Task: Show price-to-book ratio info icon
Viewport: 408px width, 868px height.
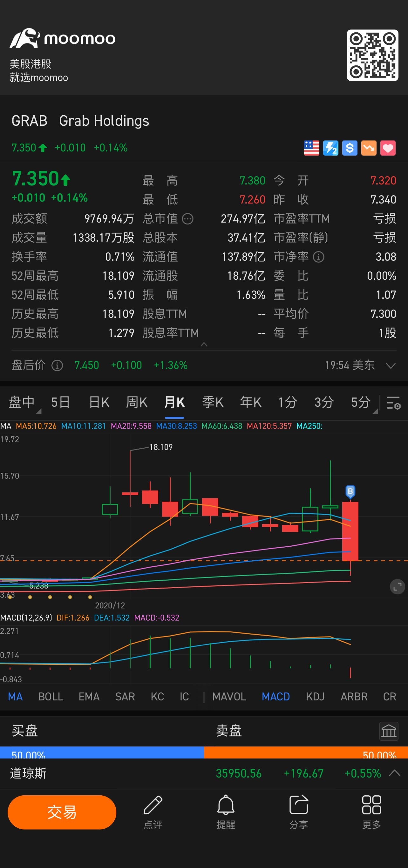Action: tap(318, 257)
